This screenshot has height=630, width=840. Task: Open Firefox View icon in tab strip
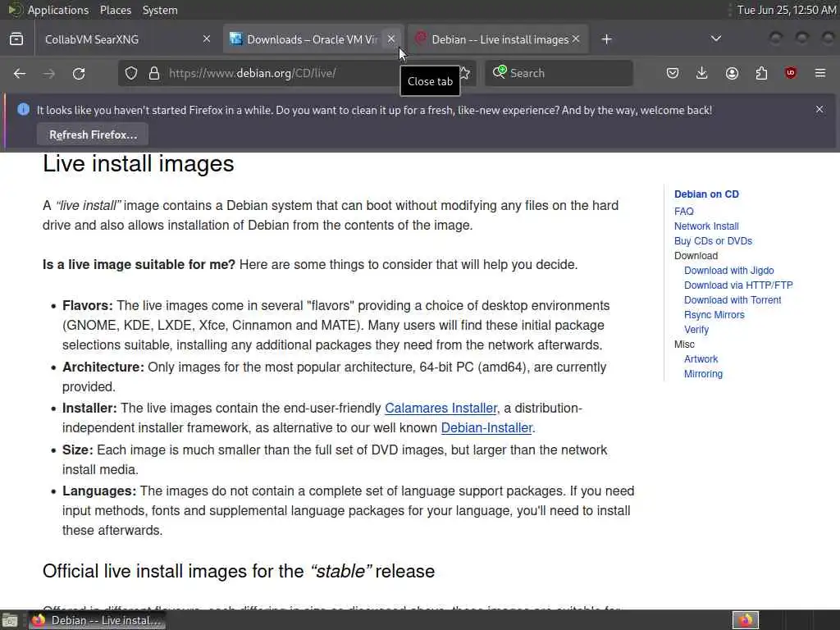click(x=16, y=39)
